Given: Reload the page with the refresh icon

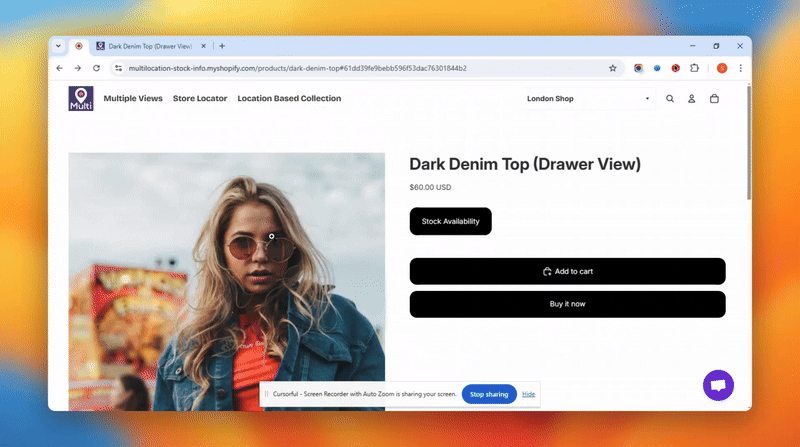Looking at the screenshot, I should coord(96,68).
